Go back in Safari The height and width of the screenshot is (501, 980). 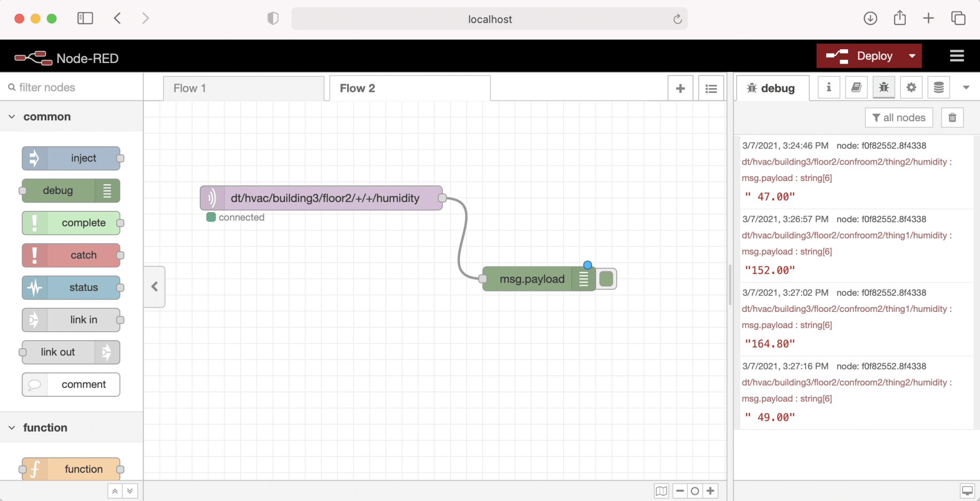(x=117, y=19)
